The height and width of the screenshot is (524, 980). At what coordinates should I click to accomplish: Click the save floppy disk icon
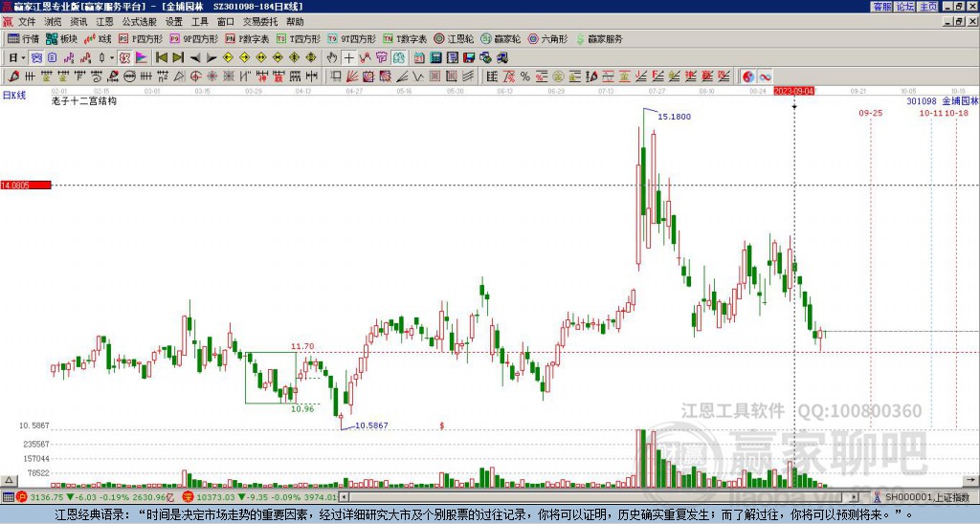(469, 58)
